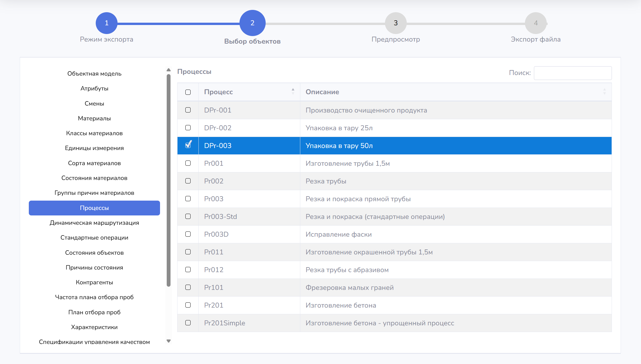Click step 1 circle Режим экспорта

(106, 23)
